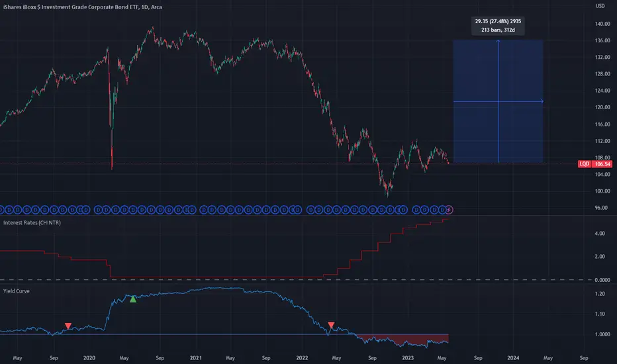The image size is (617, 364).
Task: Click the price range measurement tooltip
Action: click(x=498, y=26)
